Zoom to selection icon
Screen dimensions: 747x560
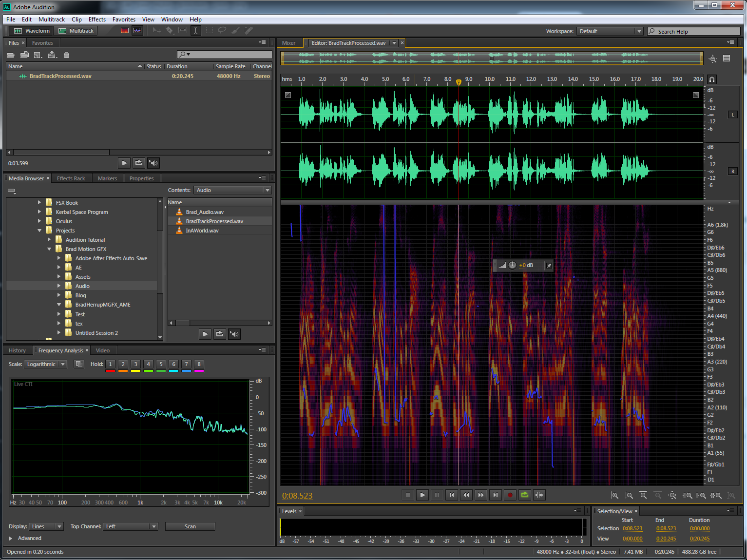716,495
